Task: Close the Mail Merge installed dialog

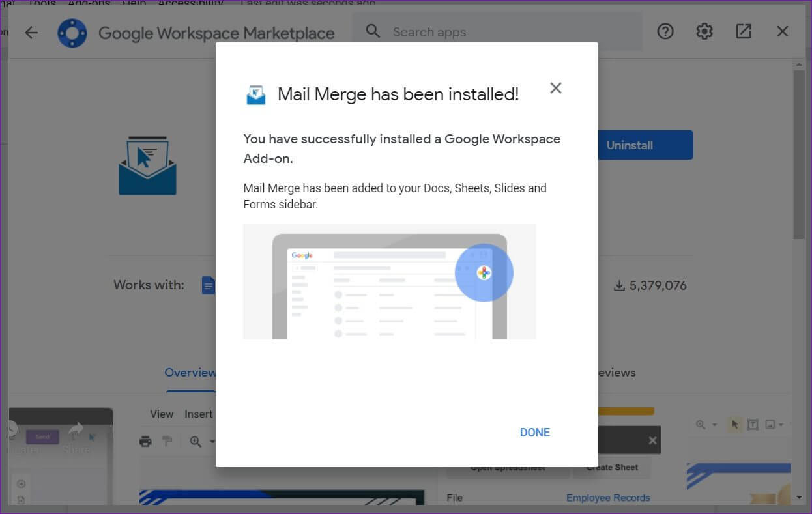Action: [x=555, y=88]
